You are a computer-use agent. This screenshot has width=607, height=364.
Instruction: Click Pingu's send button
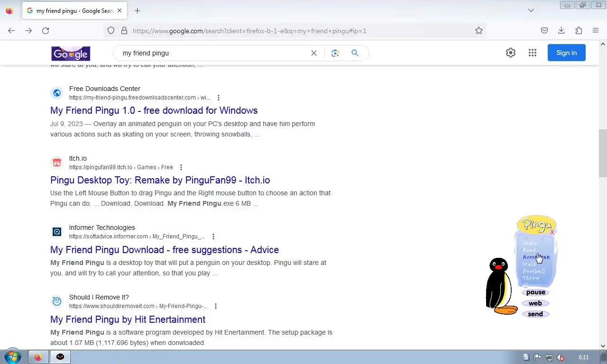click(x=535, y=314)
